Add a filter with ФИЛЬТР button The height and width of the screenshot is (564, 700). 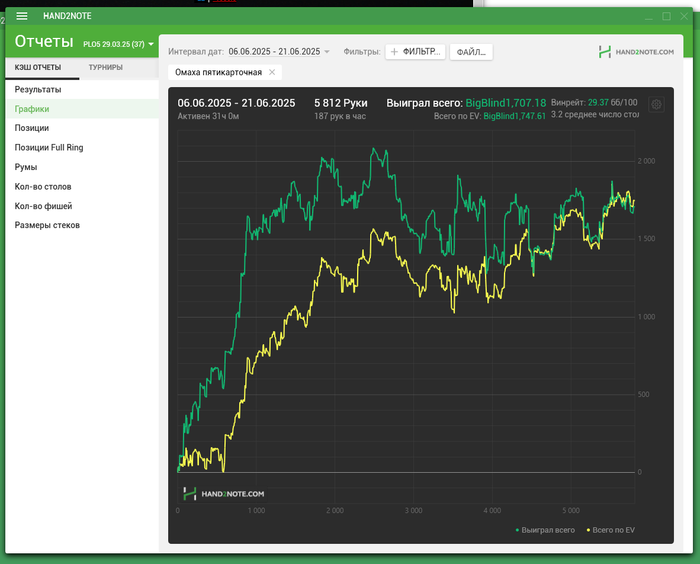click(415, 52)
